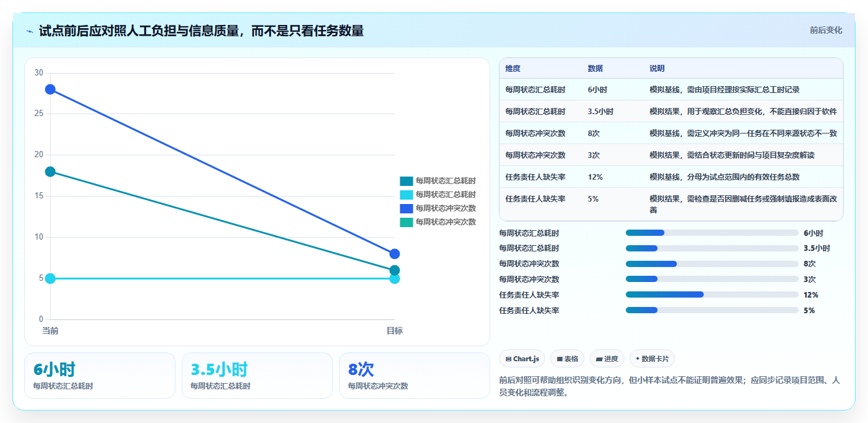Screen dimensions: 868x423
Task: Click the progress bar labeled 5%
Action: pos(712,310)
